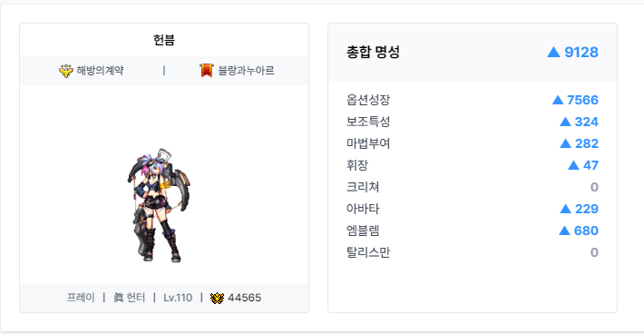Click the character name 헌븜
The image size is (644, 334).
pos(164,40)
